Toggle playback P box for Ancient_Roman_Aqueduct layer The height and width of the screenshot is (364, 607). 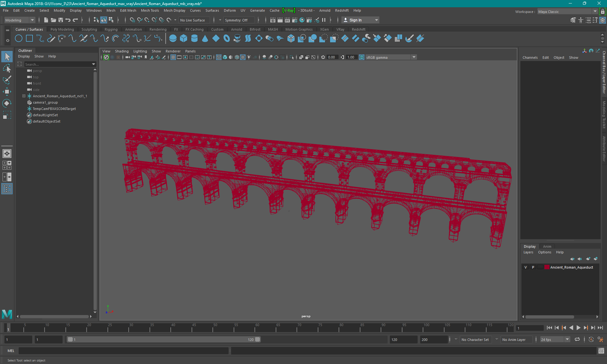pos(533,267)
